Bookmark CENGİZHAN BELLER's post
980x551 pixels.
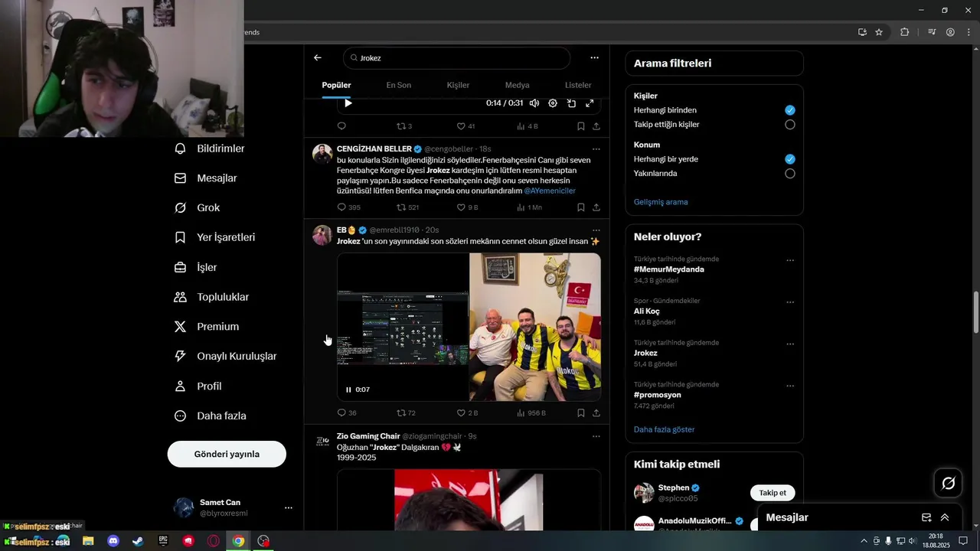click(581, 207)
